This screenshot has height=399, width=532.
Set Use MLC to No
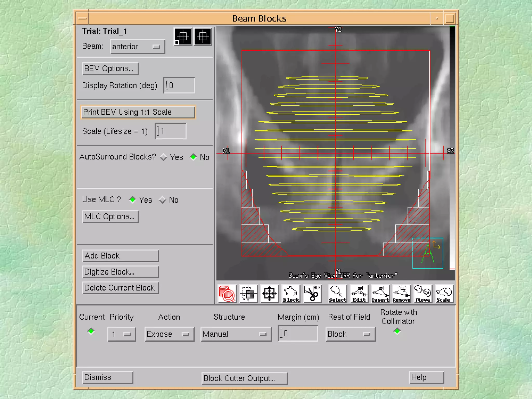pos(163,200)
